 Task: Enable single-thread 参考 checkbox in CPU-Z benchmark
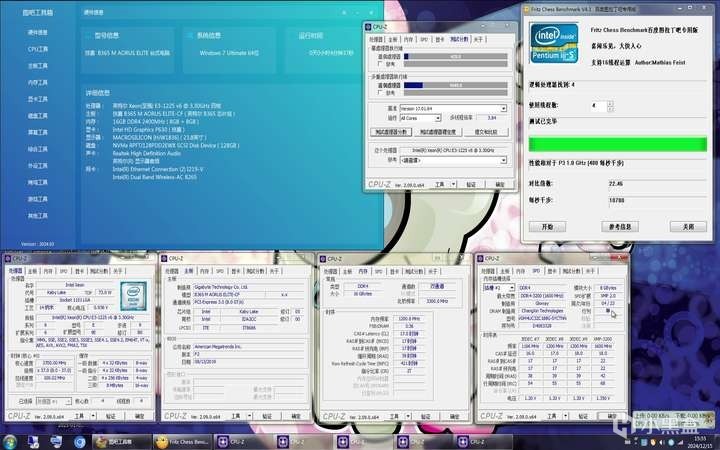coord(380,64)
